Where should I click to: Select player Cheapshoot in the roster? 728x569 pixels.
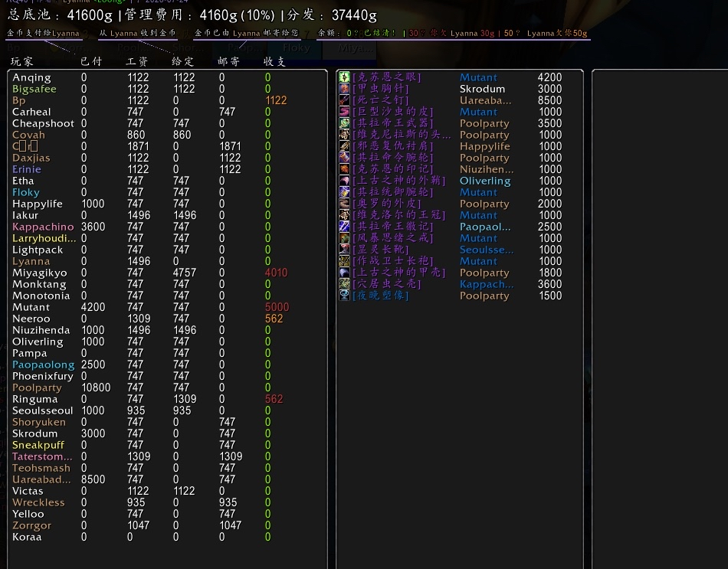[43, 123]
